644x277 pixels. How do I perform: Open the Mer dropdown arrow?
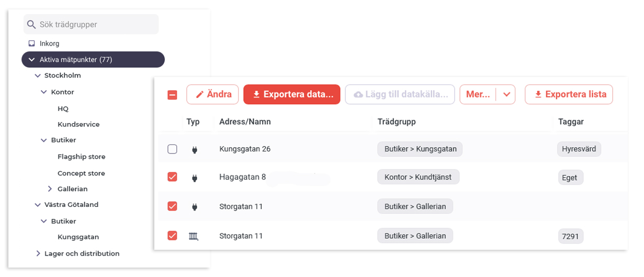coord(506,95)
